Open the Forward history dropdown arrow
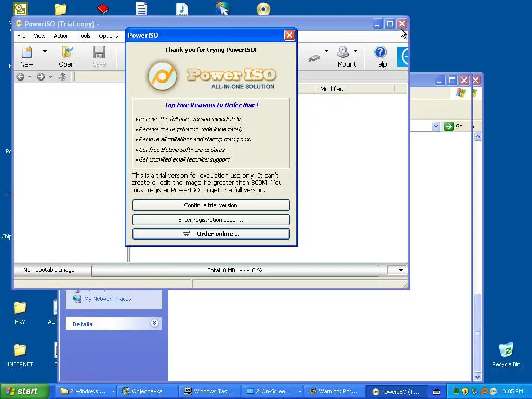Screen dimensions: 532x399 pos(50,77)
